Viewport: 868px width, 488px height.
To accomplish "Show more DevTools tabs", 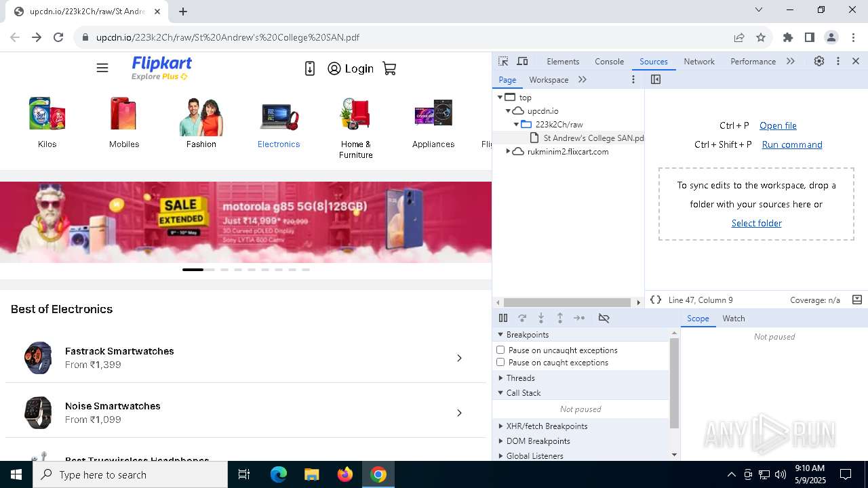I will tap(791, 61).
